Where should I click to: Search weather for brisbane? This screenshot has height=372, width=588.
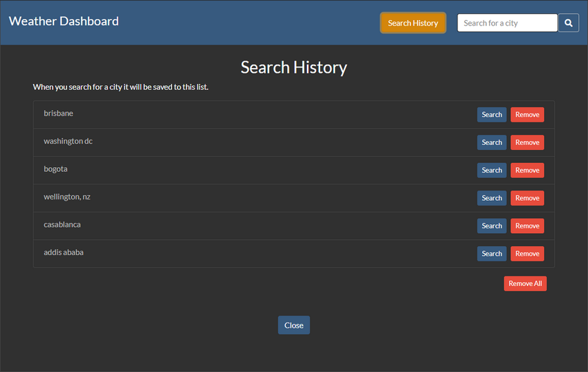(x=492, y=115)
